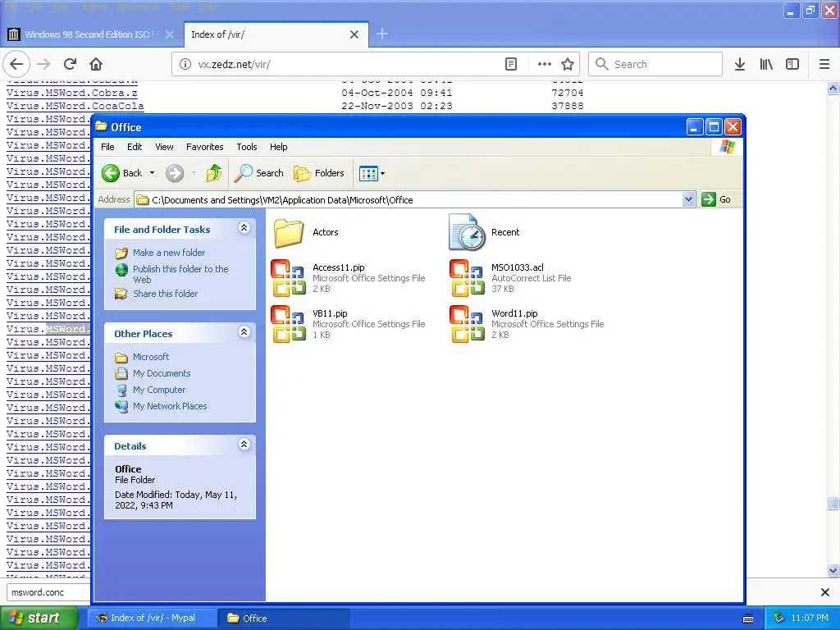Select the Access11.pip file icon

(x=288, y=278)
